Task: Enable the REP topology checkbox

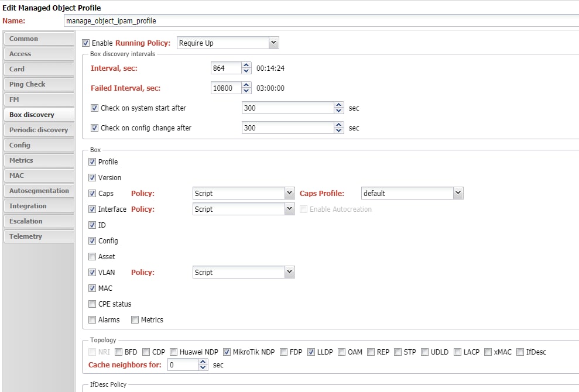Action: (371, 352)
